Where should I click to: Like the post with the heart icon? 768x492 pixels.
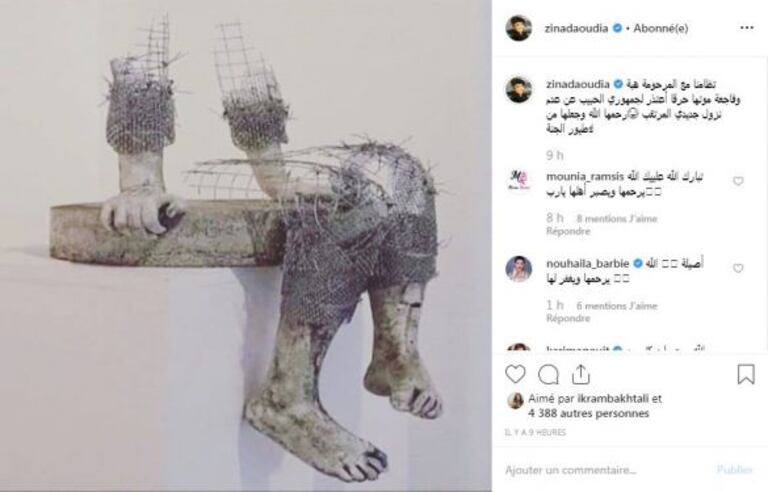pyautogui.click(x=515, y=374)
